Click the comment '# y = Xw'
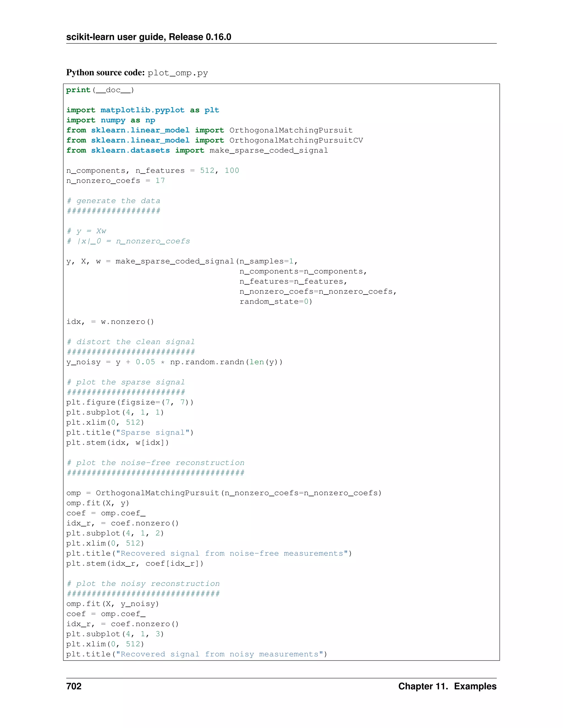 pos(86,231)
